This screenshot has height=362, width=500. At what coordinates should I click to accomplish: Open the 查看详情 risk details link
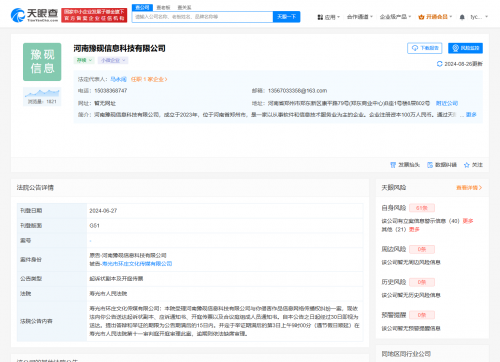coord(469,188)
